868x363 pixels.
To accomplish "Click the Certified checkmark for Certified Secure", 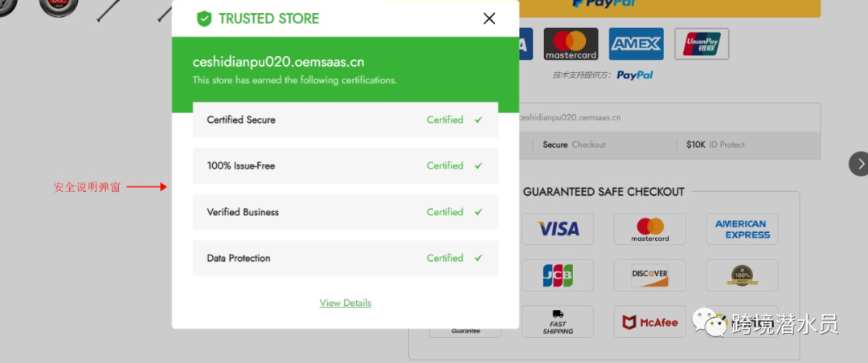I will [x=478, y=120].
